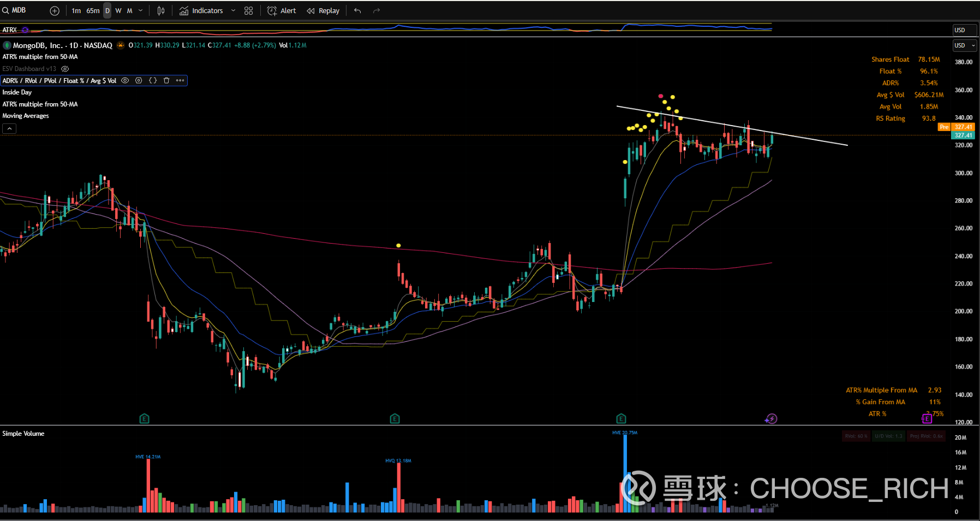Click the HVQ 13.18M volume label
The width and height of the screenshot is (980, 521).
(398, 461)
